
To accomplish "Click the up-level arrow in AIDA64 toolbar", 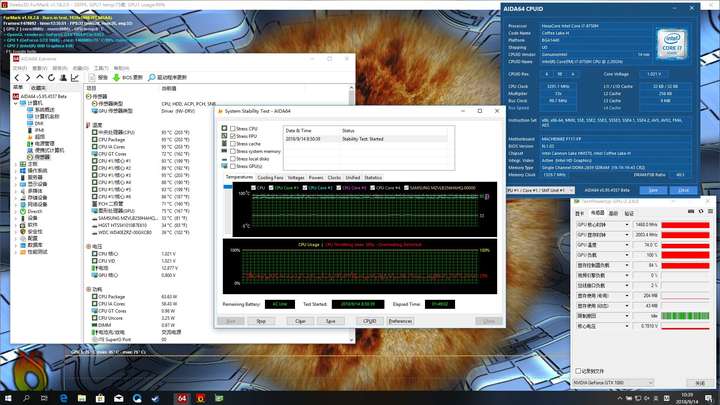I will [x=40, y=78].
